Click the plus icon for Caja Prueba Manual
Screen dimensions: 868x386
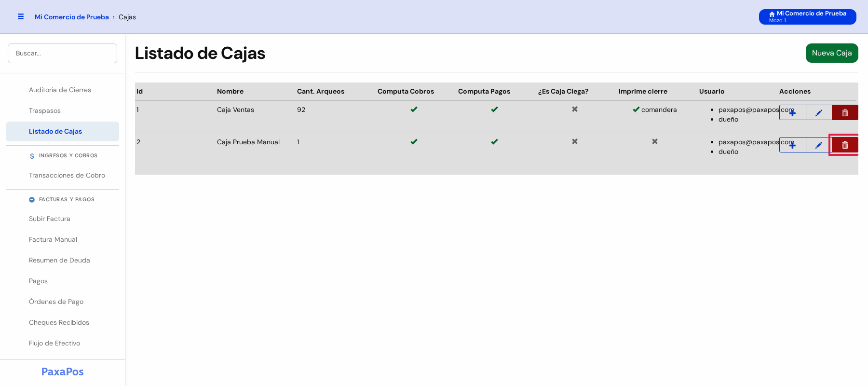pyautogui.click(x=792, y=145)
